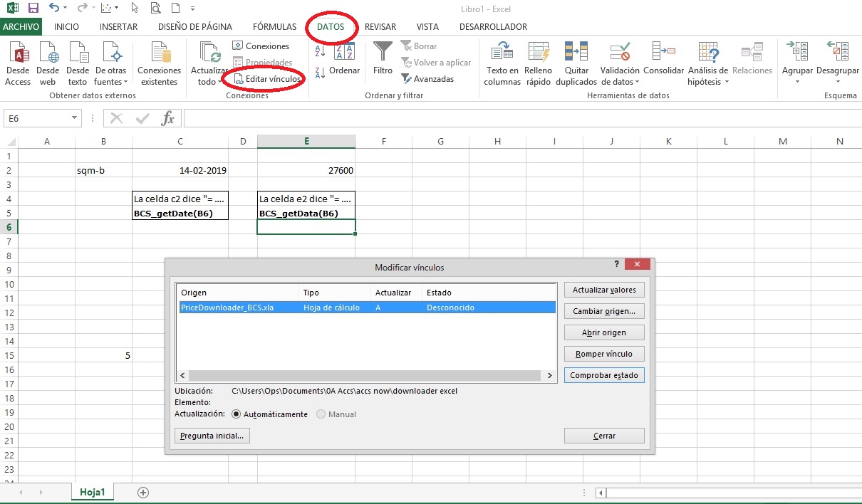Import data Desde web
This screenshot has height=504, width=862.
coord(48,64)
